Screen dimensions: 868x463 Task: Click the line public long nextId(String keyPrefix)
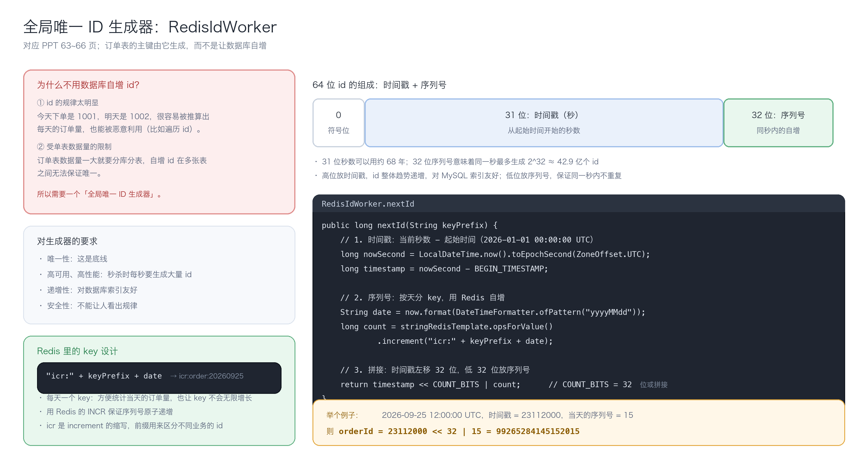click(x=409, y=225)
